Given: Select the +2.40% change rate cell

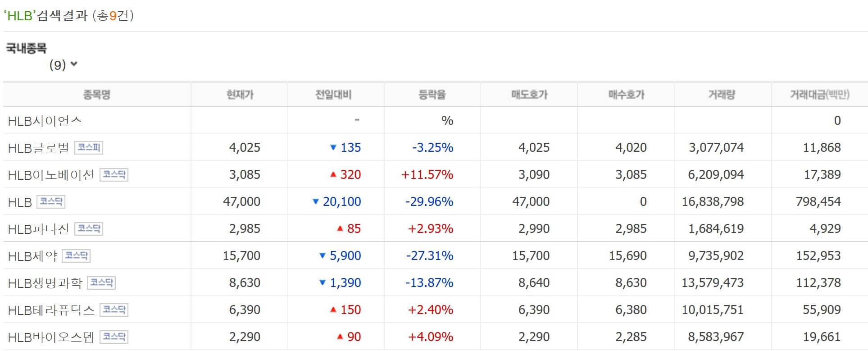Looking at the screenshot, I should tap(430, 310).
